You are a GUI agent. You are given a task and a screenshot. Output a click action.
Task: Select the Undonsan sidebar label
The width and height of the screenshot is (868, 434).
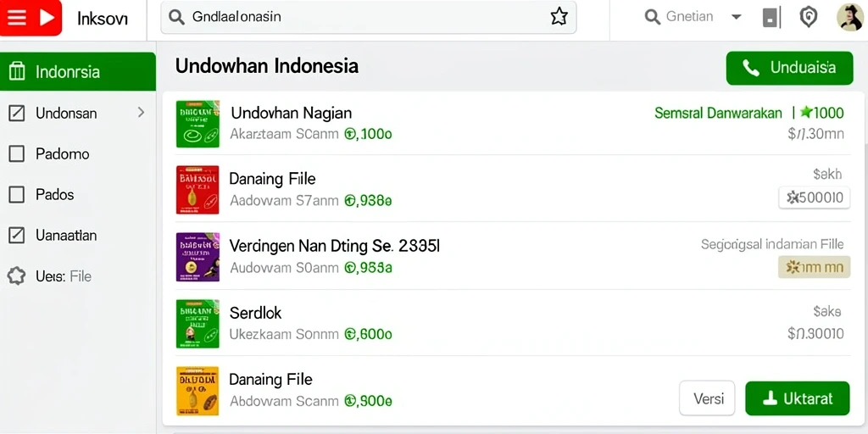click(x=66, y=114)
